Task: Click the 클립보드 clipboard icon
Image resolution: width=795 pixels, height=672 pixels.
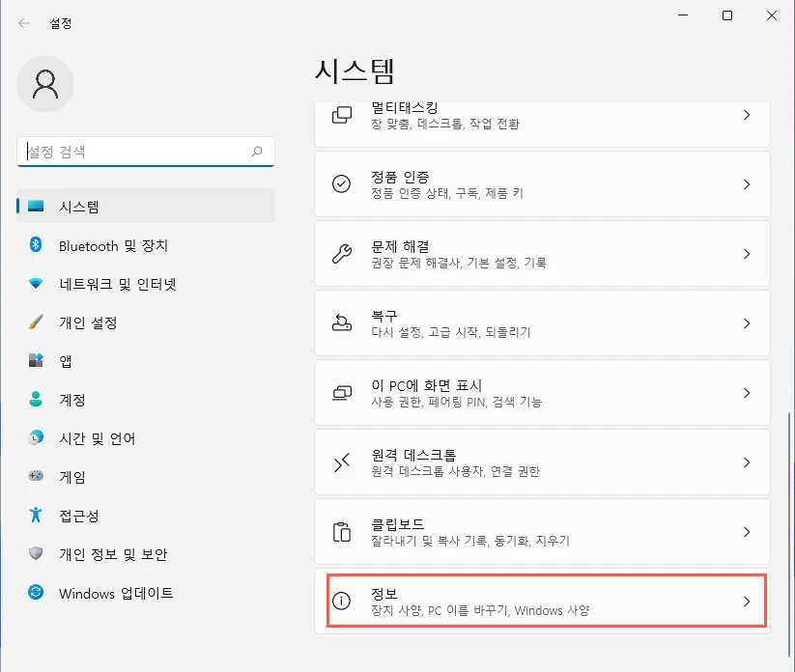Action: (x=342, y=532)
